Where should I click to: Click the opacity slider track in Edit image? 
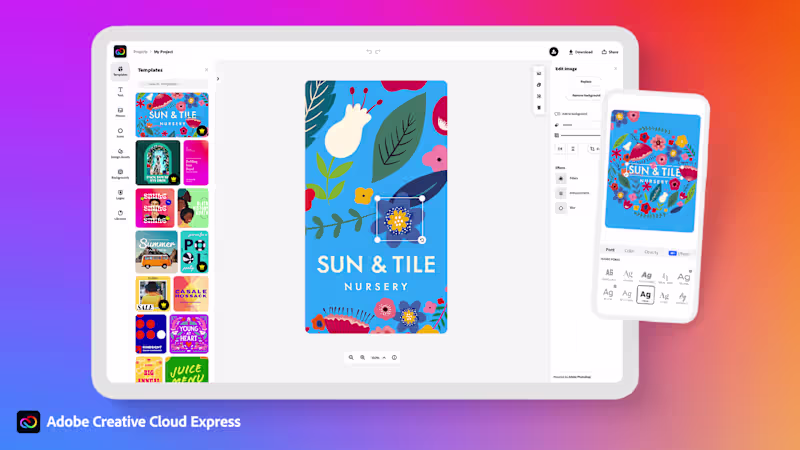click(581, 135)
